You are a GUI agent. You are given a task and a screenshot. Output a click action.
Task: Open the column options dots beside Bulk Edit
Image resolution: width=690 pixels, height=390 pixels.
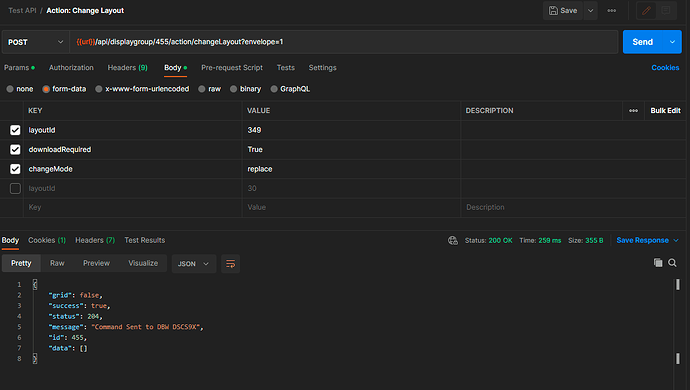tap(633, 110)
